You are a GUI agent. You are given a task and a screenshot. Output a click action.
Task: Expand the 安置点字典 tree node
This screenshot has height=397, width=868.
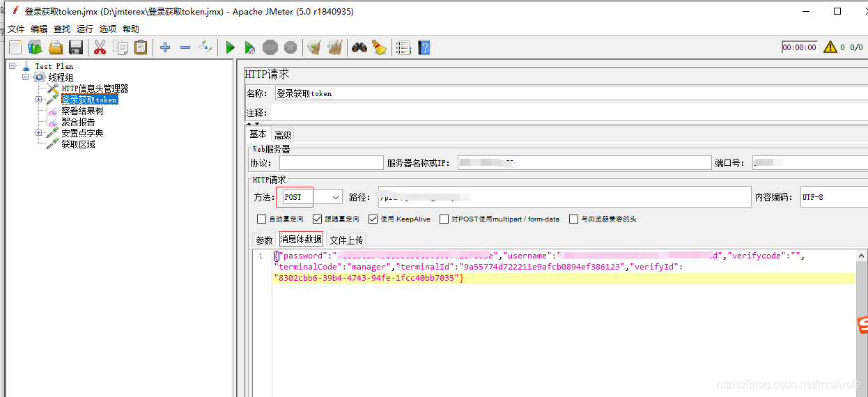[39, 133]
